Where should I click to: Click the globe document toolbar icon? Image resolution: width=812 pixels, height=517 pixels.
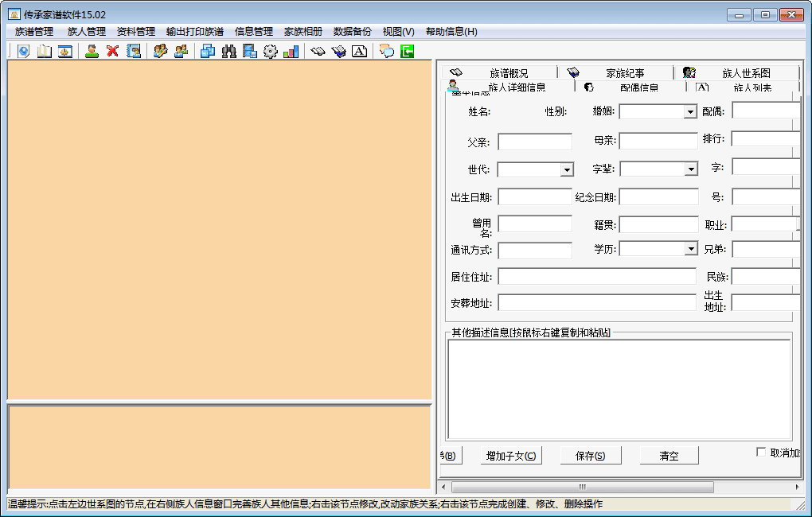coord(24,51)
